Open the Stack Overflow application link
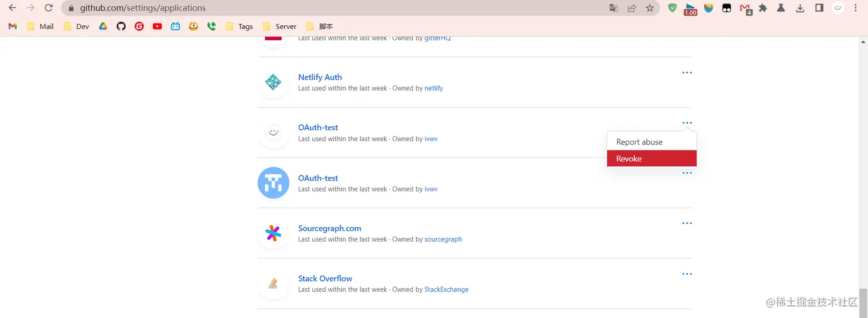Image resolution: width=868 pixels, height=318 pixels. (x=325, y=278)
